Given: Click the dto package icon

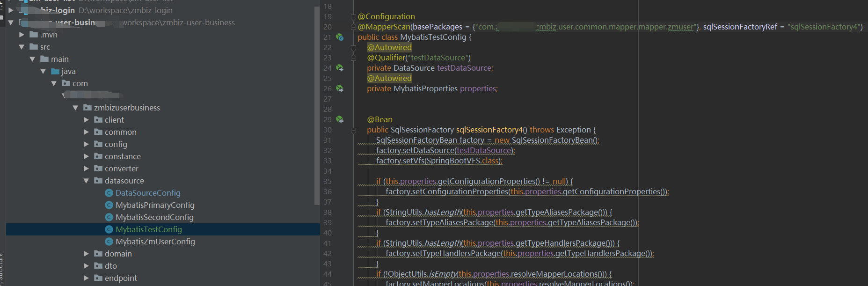Looking at the screenshot, I should pos(98,266).
